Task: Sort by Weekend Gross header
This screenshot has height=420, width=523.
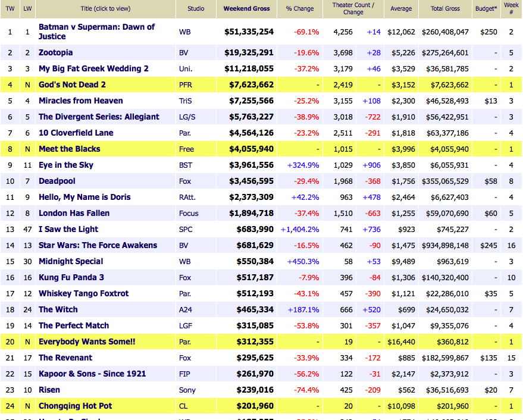Action: click(246, 9)
